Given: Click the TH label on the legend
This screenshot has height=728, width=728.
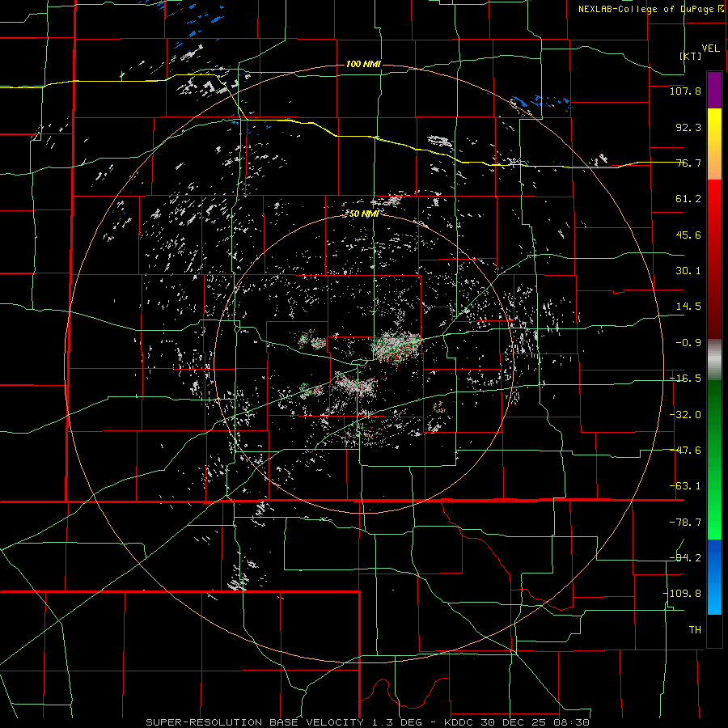Looking at the screenshot, I should tap(695, 630).
